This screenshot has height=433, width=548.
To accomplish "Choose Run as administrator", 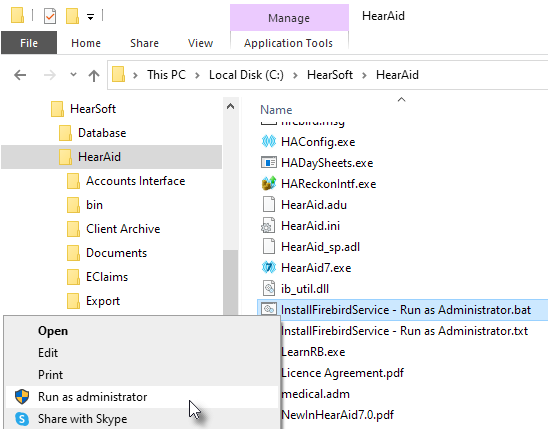I will coord(142,397).
